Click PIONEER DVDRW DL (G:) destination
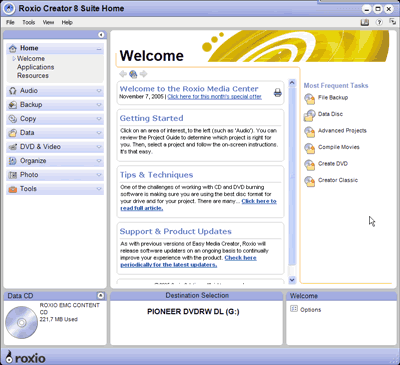 click(193, 312)
